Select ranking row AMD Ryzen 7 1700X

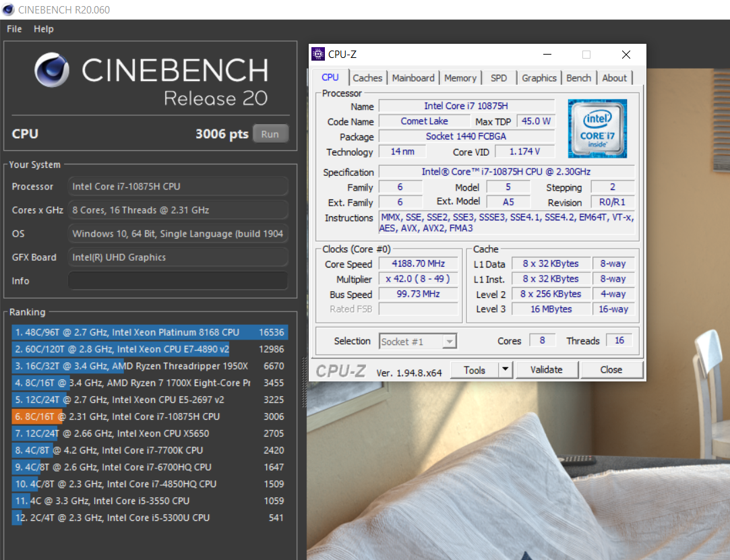150,383
